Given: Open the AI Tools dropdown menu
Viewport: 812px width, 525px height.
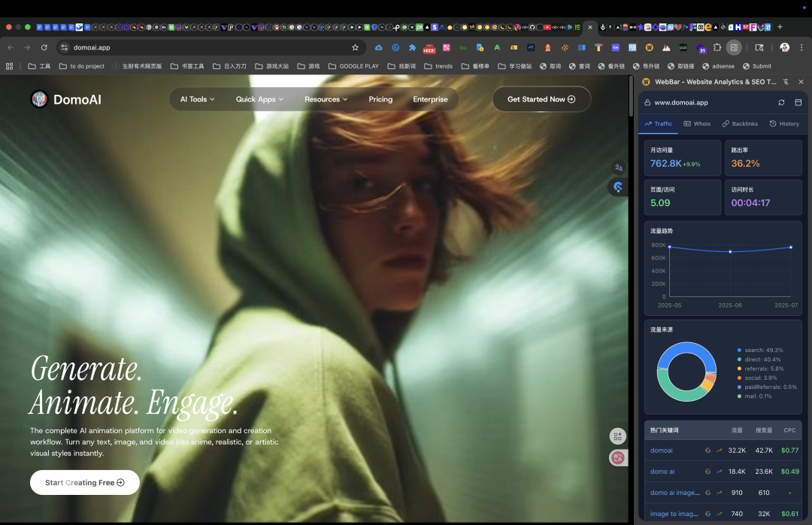Looking at the screenshot, I should [197, 99].
